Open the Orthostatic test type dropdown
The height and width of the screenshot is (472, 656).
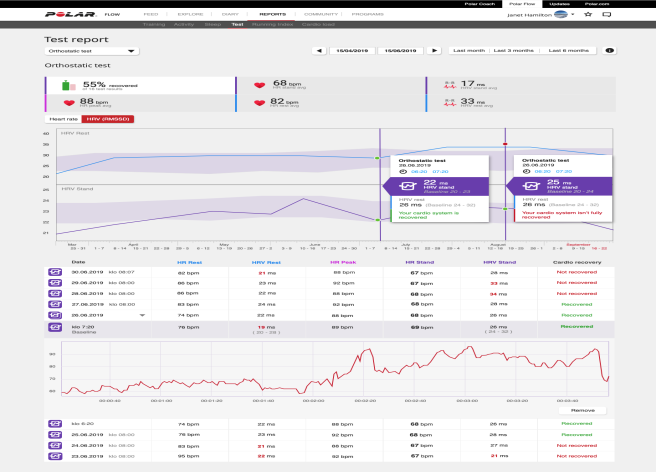(92, 50)
